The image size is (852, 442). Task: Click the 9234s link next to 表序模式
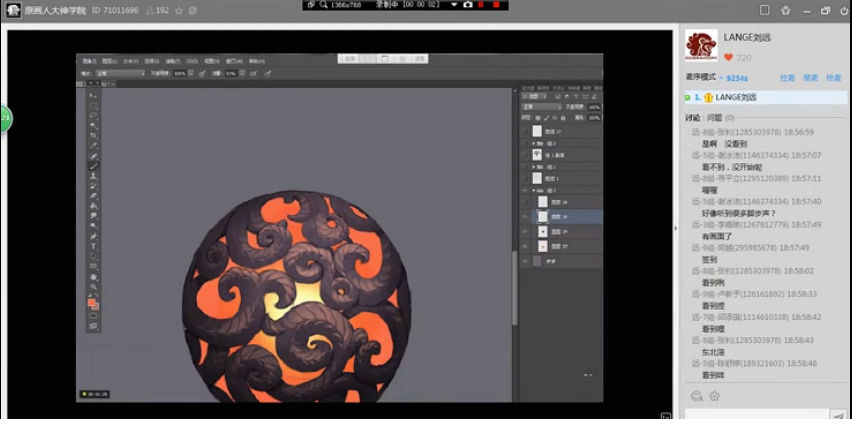click(x=737, y=77)
